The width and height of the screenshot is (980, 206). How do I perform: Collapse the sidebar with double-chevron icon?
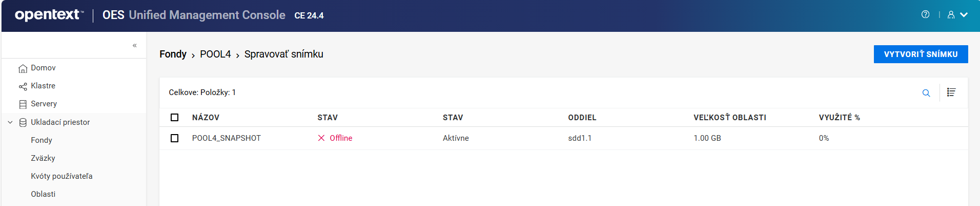(135, 45)
